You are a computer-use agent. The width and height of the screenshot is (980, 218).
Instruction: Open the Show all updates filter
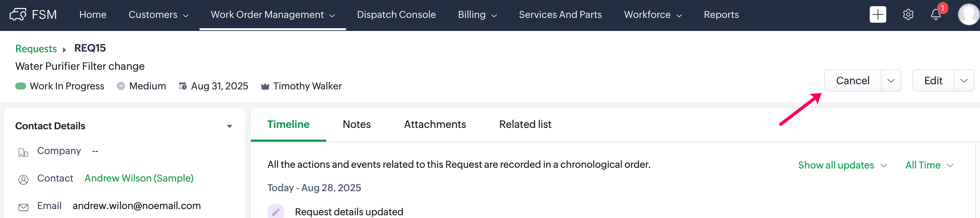pos(842,165)
